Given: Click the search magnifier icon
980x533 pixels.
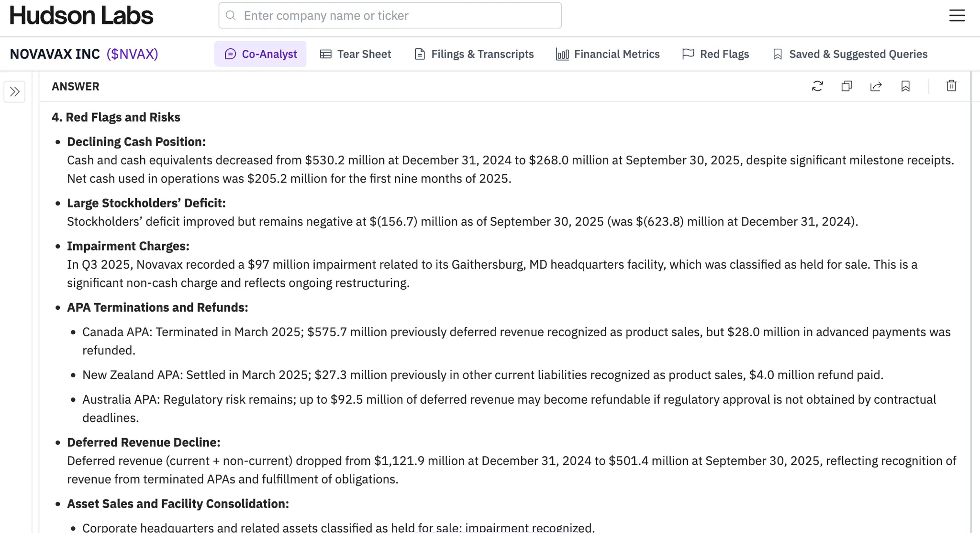Looking at the screenshot, I should (231, 15).
